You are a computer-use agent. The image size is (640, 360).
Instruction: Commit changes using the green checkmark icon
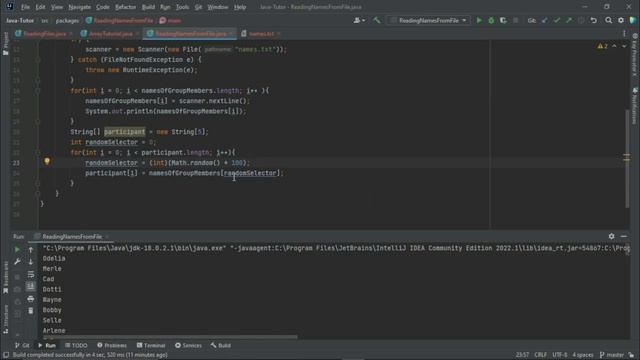[x=557, y=20]
